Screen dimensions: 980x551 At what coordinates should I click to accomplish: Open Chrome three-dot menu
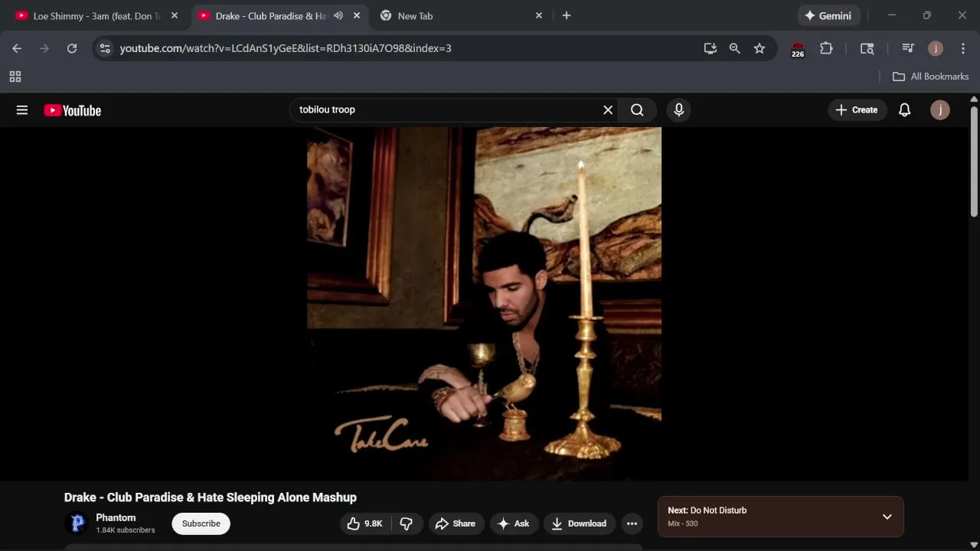coord(962,48)
